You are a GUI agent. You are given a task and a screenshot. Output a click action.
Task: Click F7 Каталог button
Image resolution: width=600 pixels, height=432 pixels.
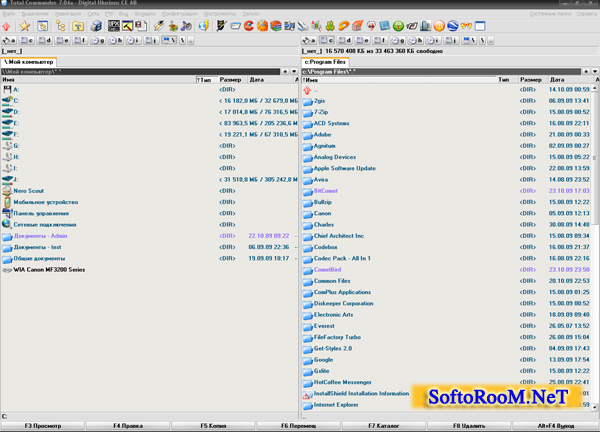383,426
